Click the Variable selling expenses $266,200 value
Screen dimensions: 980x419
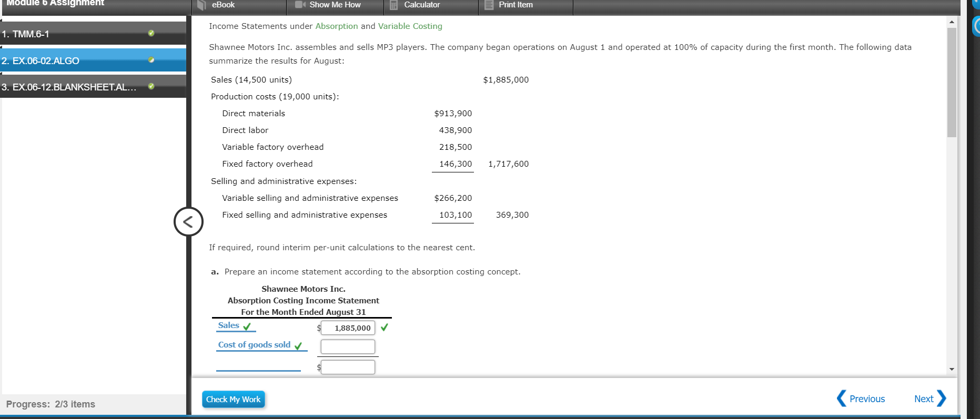click(x=453, y=198)
